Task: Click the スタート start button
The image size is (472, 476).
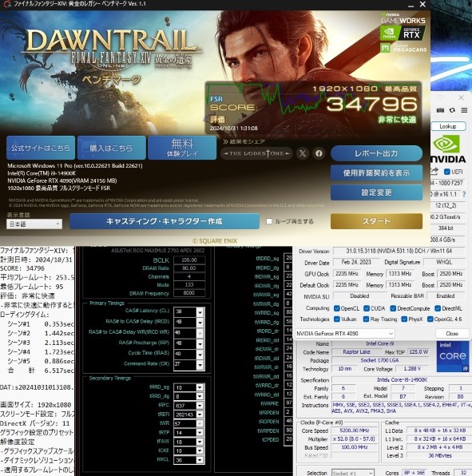Action: tap(376, 221)
